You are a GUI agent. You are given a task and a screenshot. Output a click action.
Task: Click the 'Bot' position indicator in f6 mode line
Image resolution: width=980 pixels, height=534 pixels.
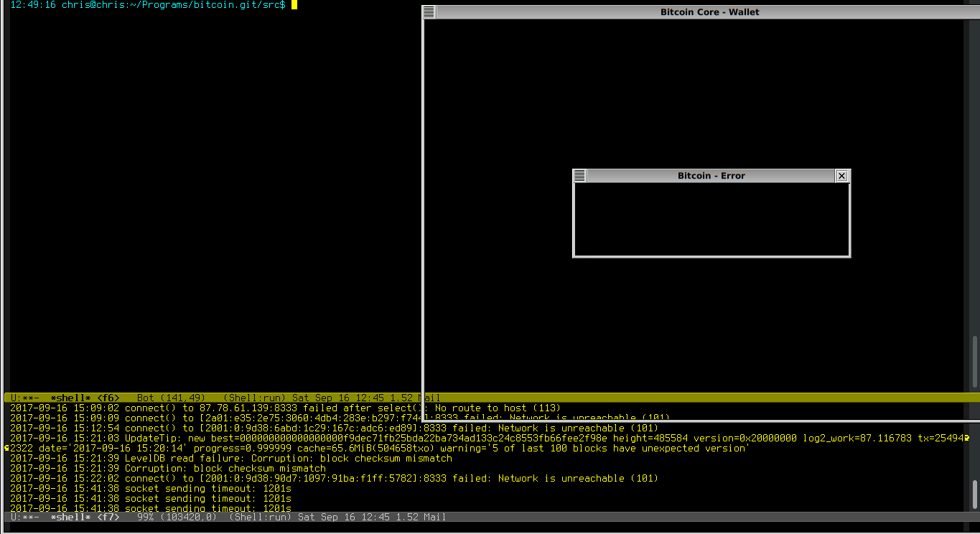coord(145,398)
